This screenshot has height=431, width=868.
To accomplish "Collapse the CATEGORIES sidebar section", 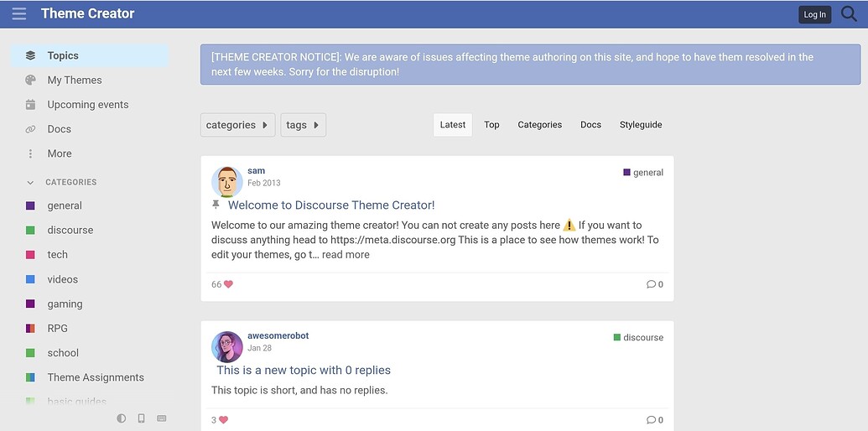I will pyautogui.click(x=31, y=182).
